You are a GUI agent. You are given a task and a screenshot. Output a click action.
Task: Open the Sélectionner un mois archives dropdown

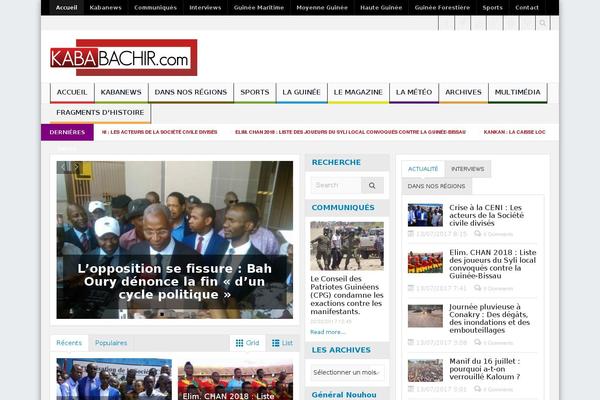tap(347, 372)
